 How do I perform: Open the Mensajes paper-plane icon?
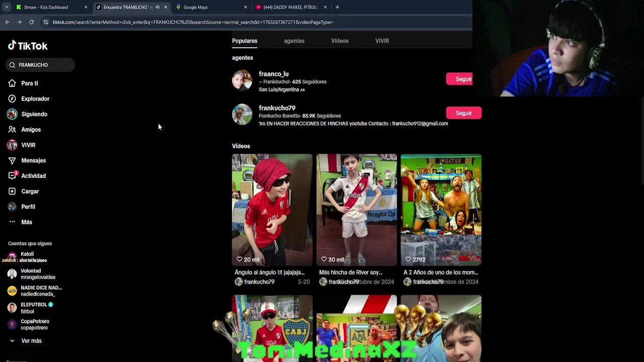click(12, 160)
